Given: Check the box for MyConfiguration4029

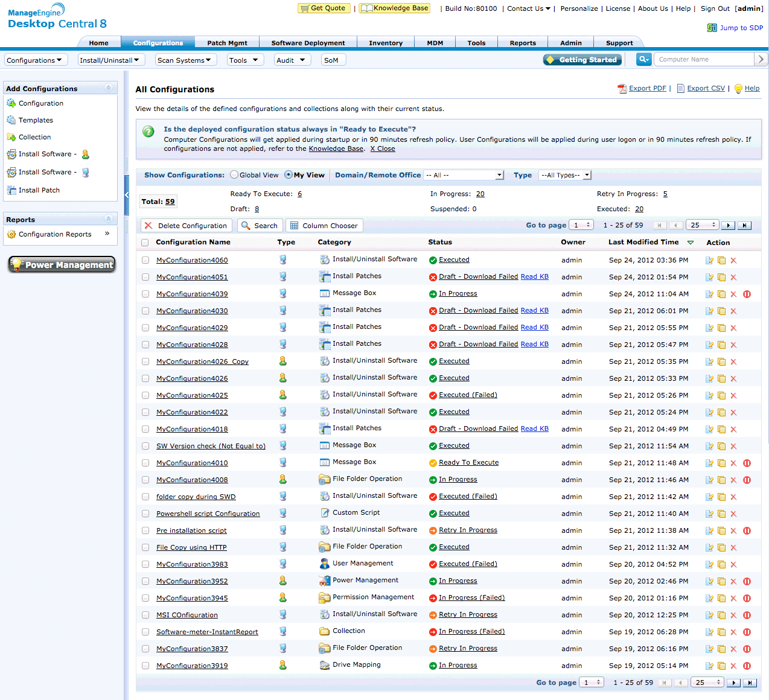Looking at the screenshot, I should (x=145, y=328).
